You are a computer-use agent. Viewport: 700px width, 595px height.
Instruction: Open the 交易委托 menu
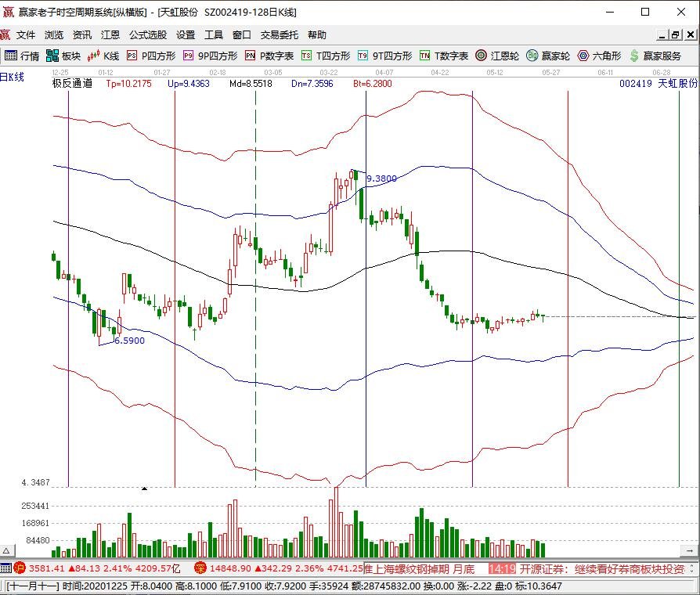280,34
